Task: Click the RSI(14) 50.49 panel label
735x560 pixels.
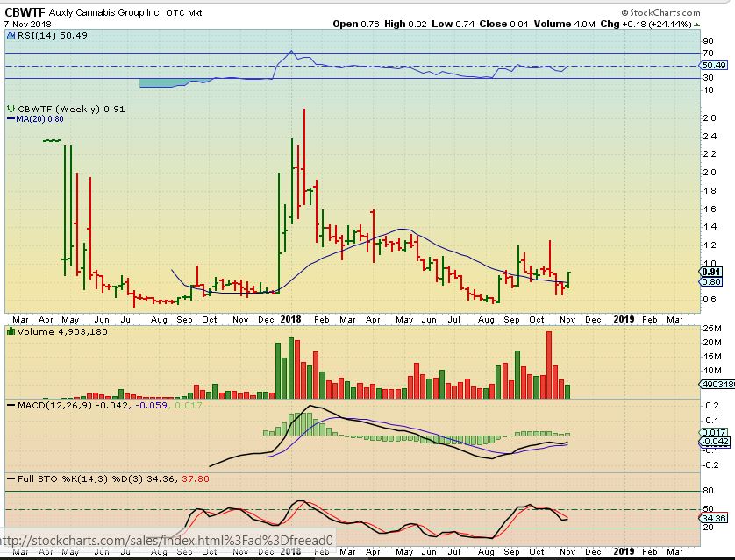Action: coord(52,36)
